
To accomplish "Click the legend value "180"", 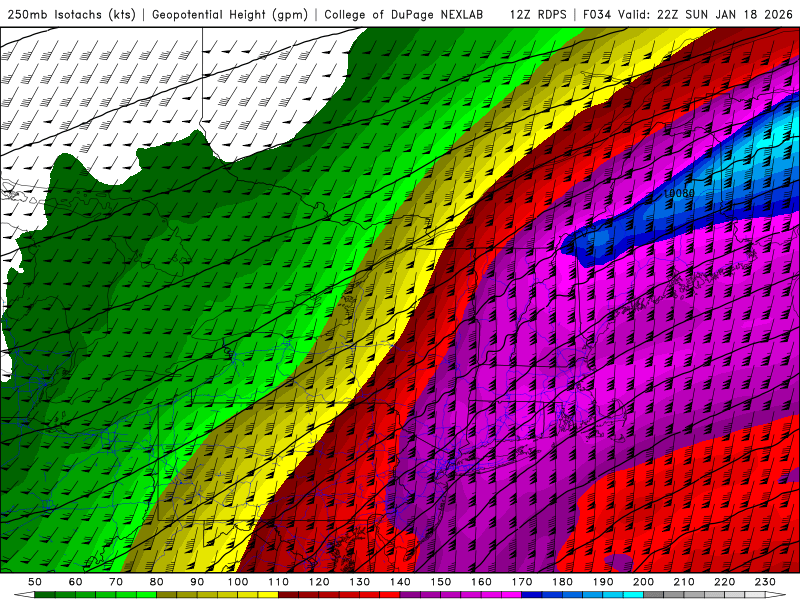I will point(562,582).
